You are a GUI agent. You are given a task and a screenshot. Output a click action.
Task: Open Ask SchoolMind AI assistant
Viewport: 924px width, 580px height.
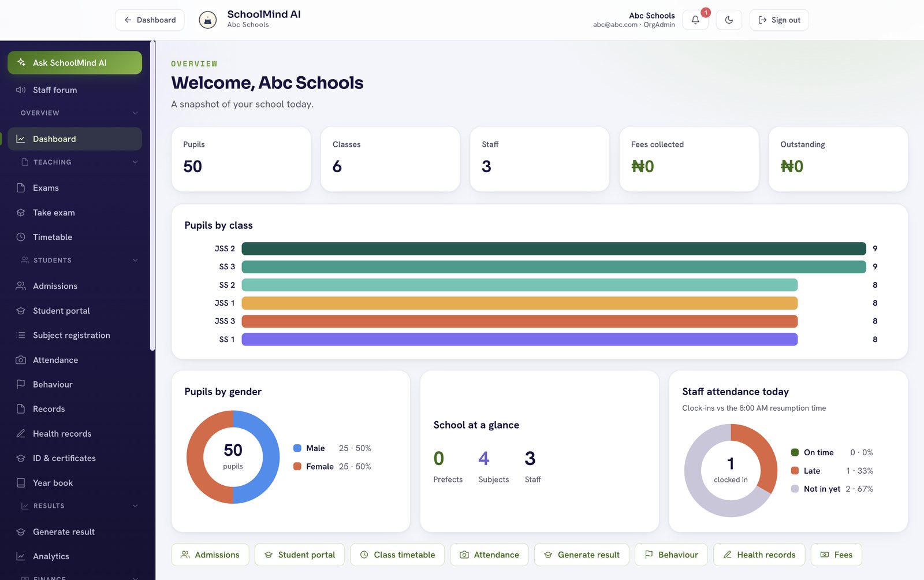(74, 62)
